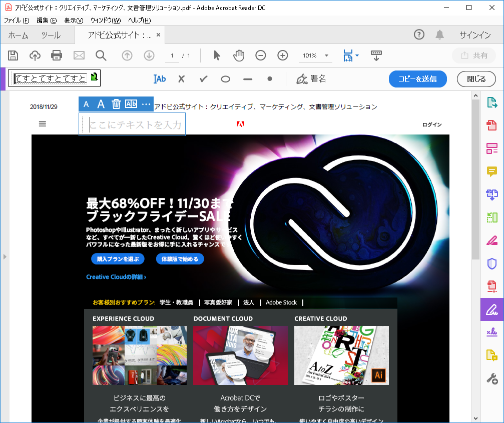Viewport: 504px width, 423px height.
Task: Open ファイル menu
Action: (x=17, y=20)
